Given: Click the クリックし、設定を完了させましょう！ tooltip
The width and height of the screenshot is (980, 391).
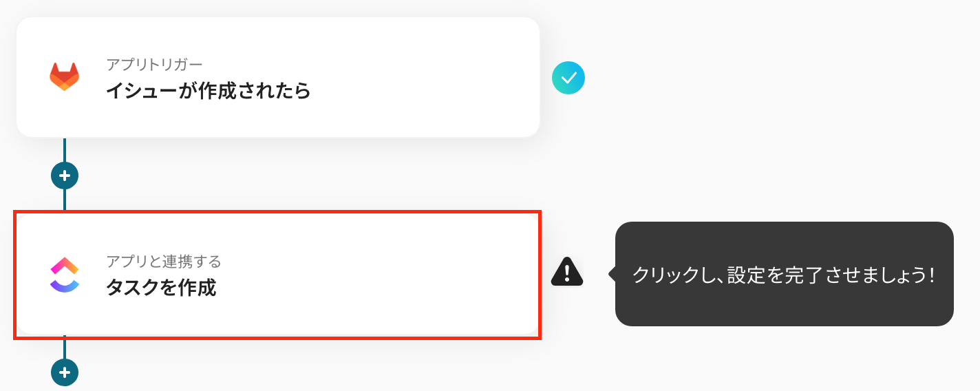Looking at the screenshot, I should click(784, 275).
